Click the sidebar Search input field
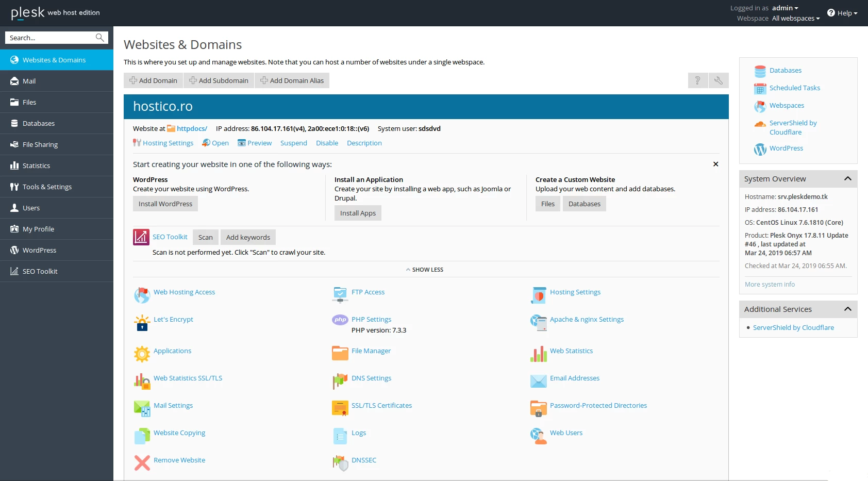The height and width of the screenshot is (481, 868). coord(51,38)
